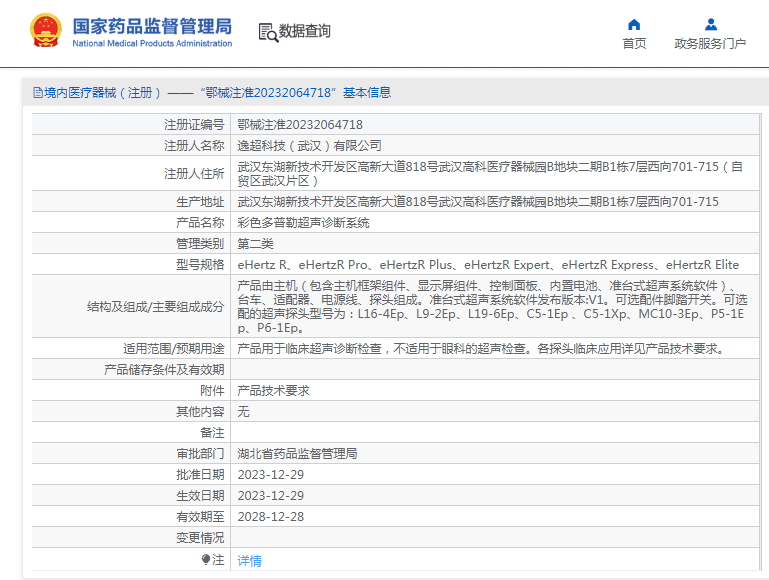Click the 其他内容 label
This screenshot has height=580, width=769.
point(200,412)
